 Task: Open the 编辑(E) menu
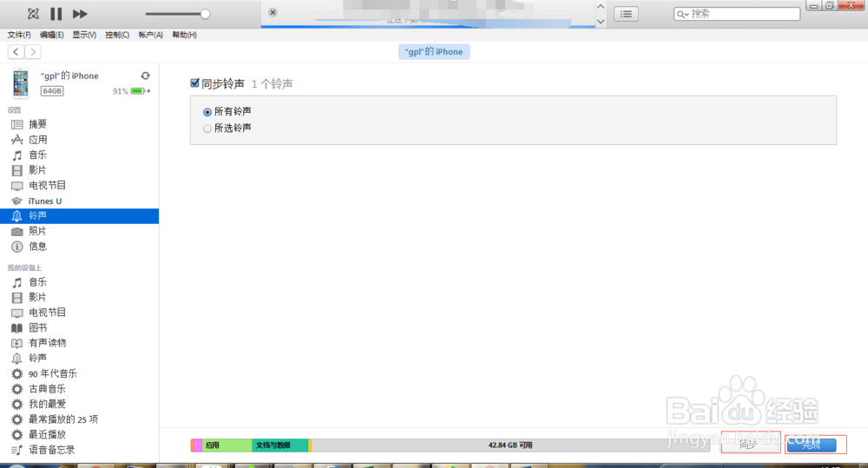pyautogui.click(x=51, y=35)
